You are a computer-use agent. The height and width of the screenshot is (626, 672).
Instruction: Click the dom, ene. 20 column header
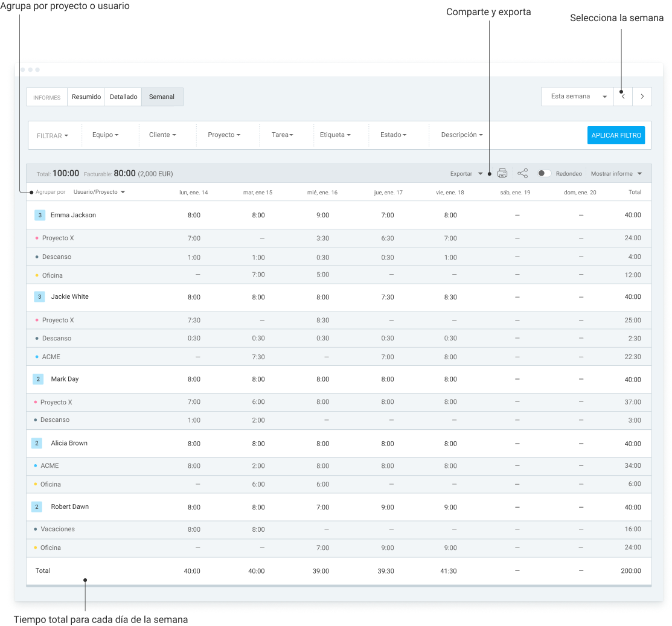[x=580, y=193]
